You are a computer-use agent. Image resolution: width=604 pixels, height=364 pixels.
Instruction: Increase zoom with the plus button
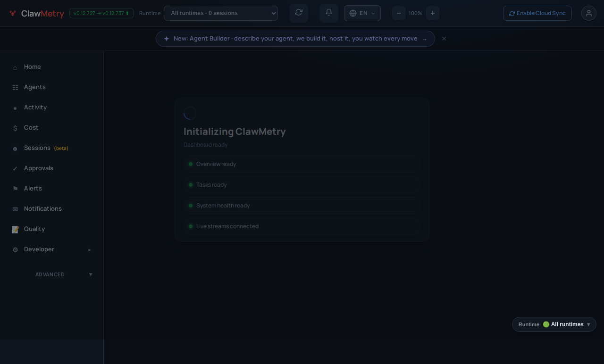point(433,13)
